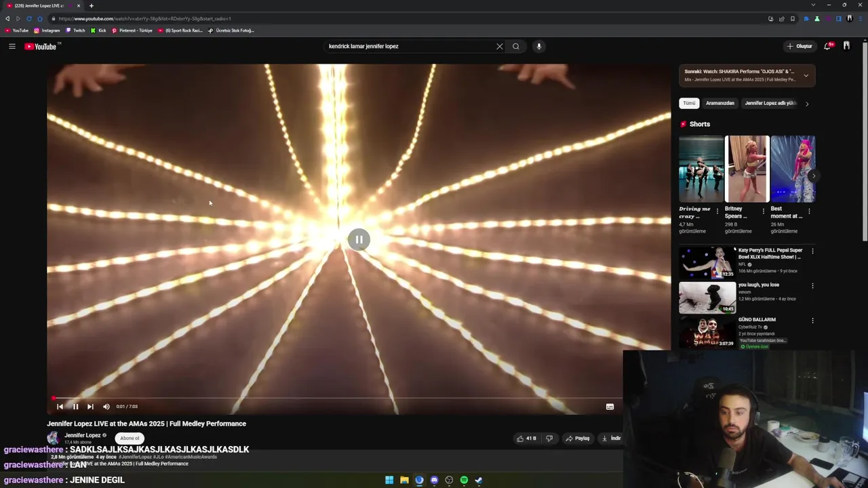
Task: Pause playback from the control bar
Action: point(75,407)
